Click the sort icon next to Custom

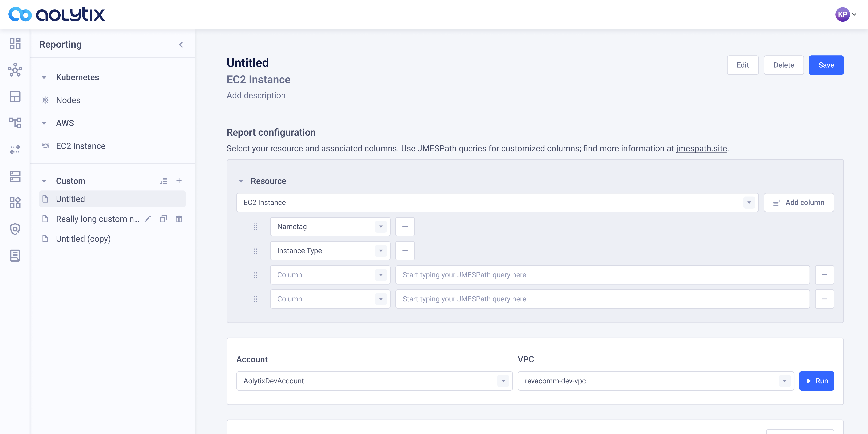(x=163, y=181)
